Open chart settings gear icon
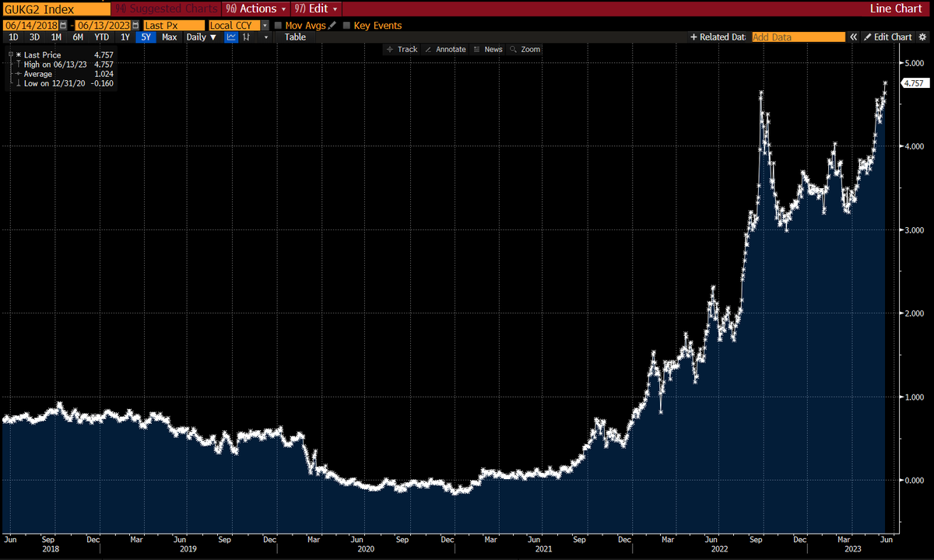 click(923, 37)
